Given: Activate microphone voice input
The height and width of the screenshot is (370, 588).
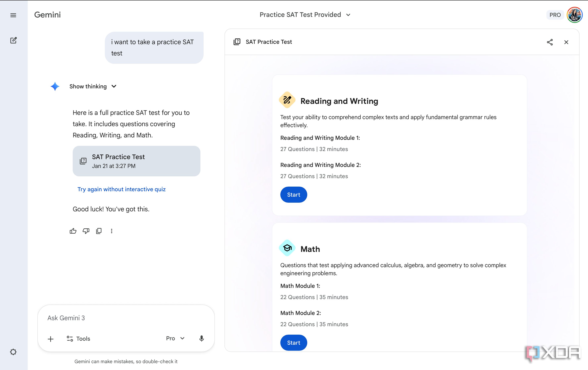Looking at the screenshot, I should click(x=201, y=338).
